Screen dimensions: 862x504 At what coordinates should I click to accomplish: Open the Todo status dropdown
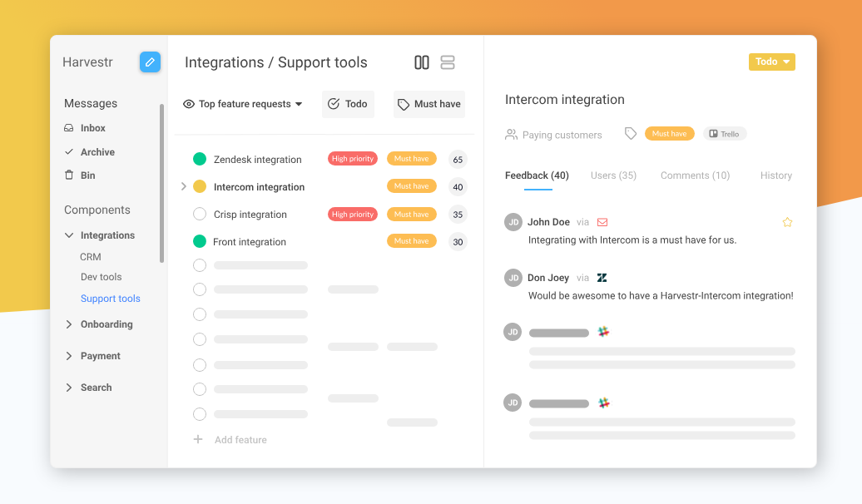pos(772,62)
